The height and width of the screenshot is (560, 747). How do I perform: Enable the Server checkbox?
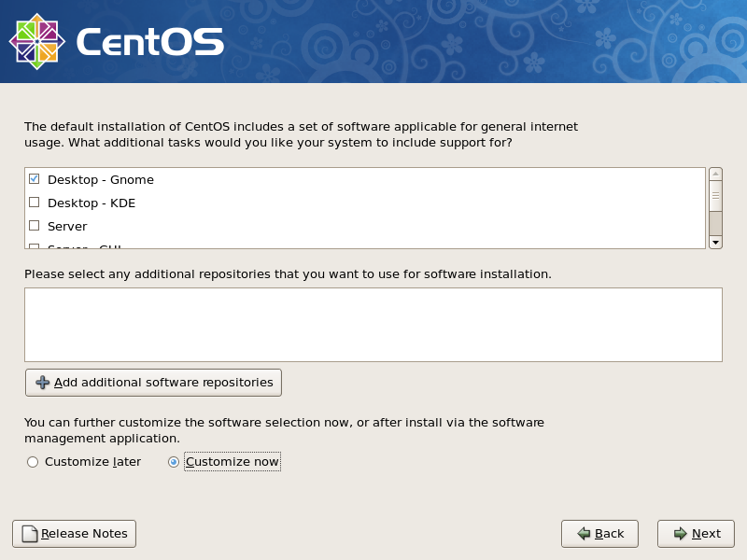coord(34,225)
